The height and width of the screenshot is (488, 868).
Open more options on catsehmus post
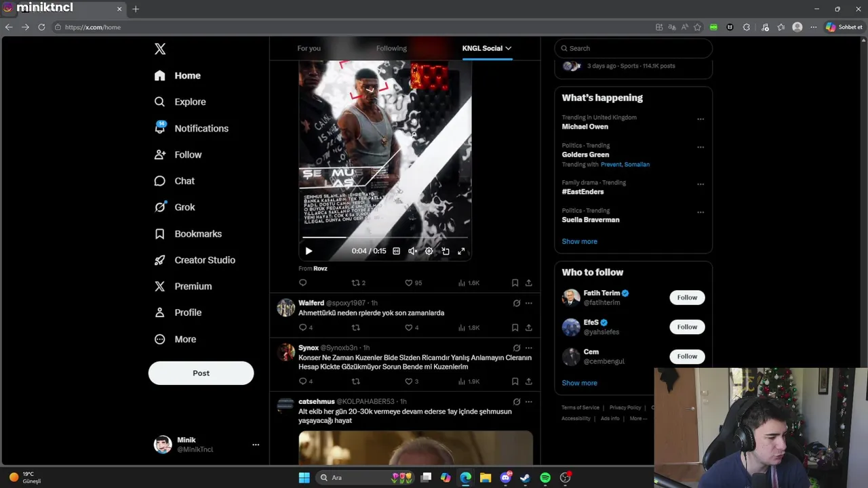click(528, 401)
